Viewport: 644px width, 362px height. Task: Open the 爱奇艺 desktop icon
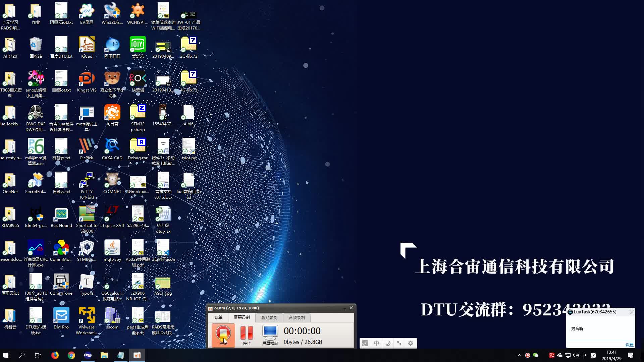[x=138, y=48]
